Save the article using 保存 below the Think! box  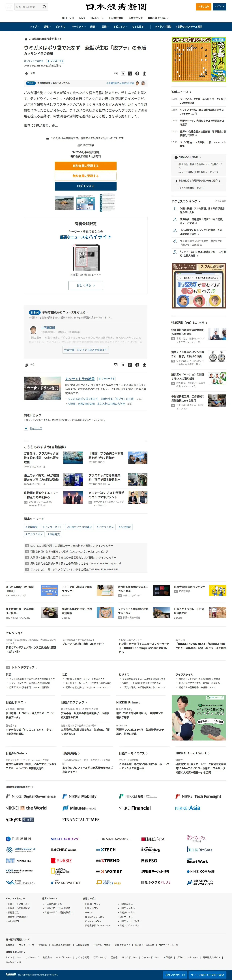pos(30,364)
